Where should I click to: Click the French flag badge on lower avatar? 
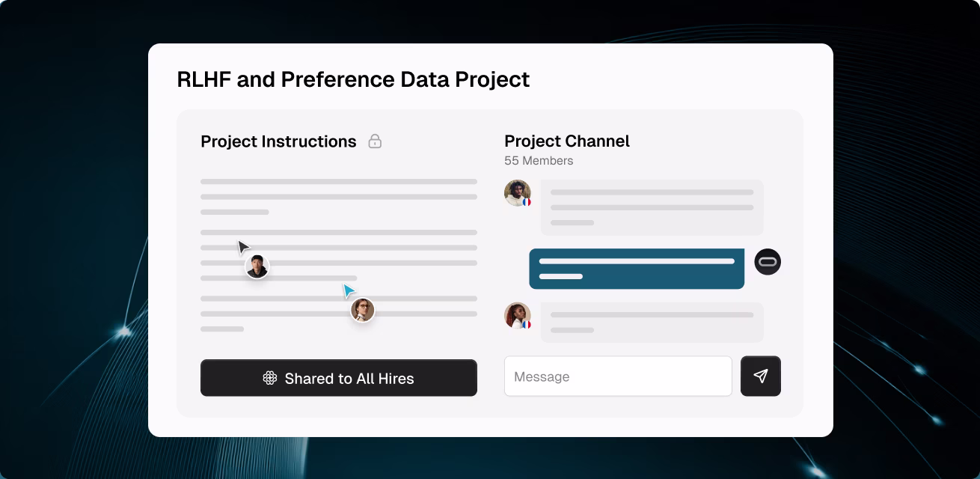pyautogui.click(x=529, y=324)
